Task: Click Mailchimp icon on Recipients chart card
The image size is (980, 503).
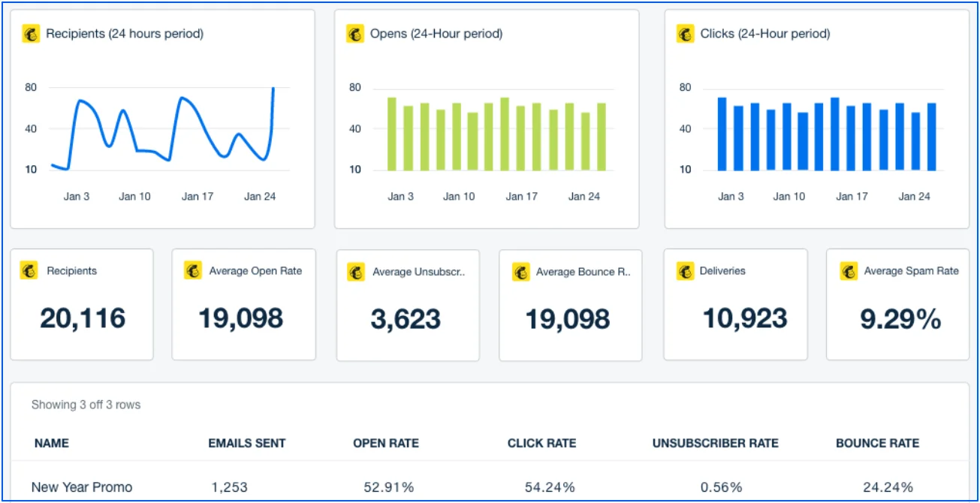Action: pos(31,34)
